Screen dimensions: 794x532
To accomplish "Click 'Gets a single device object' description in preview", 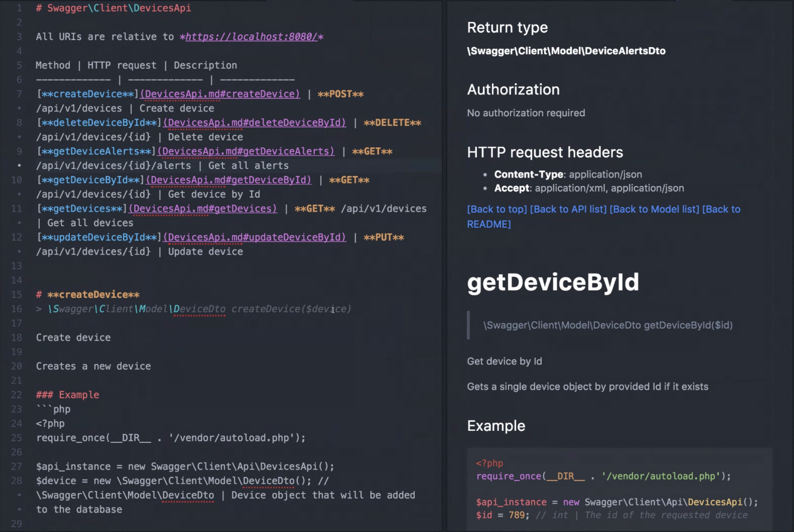I will (587, 387).
